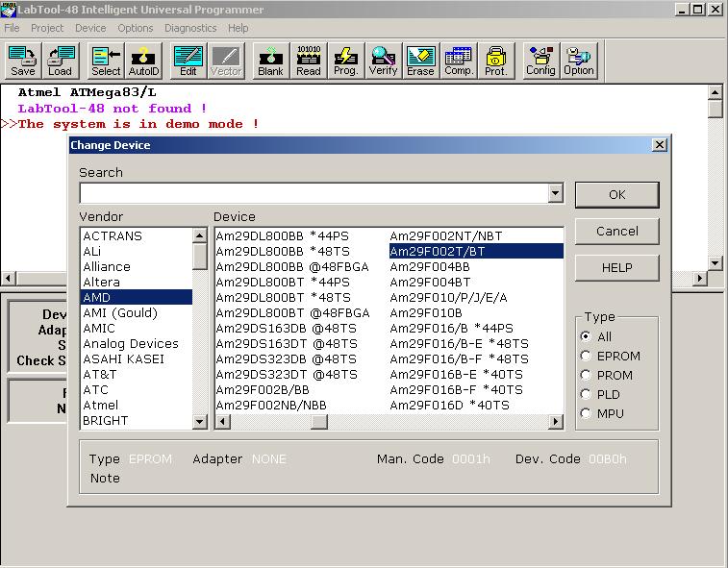Screen dimensions: 728x568
Task: Start the Prog. programming tool
Action: click(x=346, y=61)
